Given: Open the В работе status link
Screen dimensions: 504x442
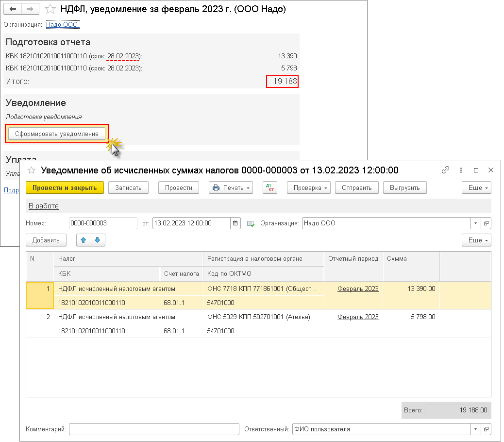Looking at the screenshot, I should tap(44, 206).
